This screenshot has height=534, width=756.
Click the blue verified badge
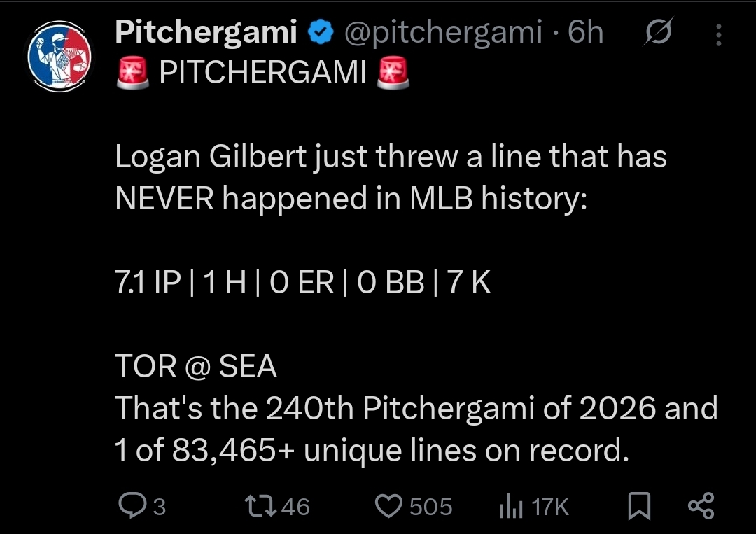321,32
